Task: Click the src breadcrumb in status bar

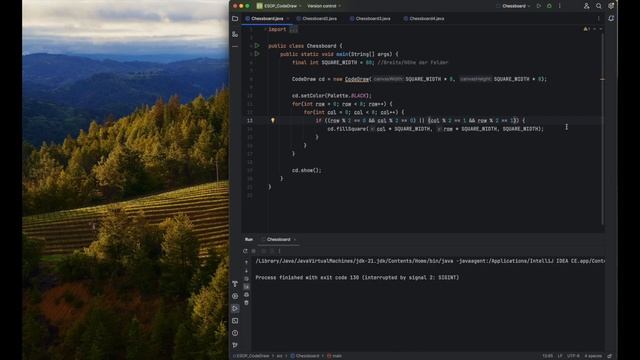Action: point(280,356)
